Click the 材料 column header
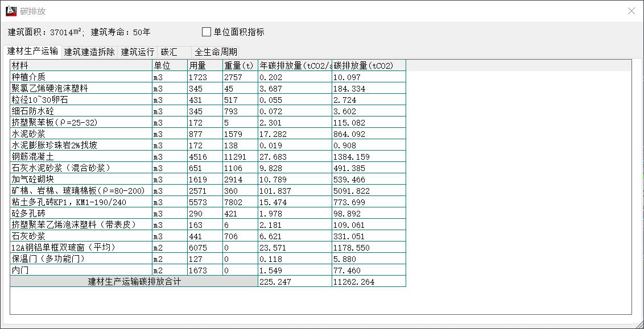Image resolution: width=644 pixels, height=329 pixels. pyautogui.click(x=81, y=65)
